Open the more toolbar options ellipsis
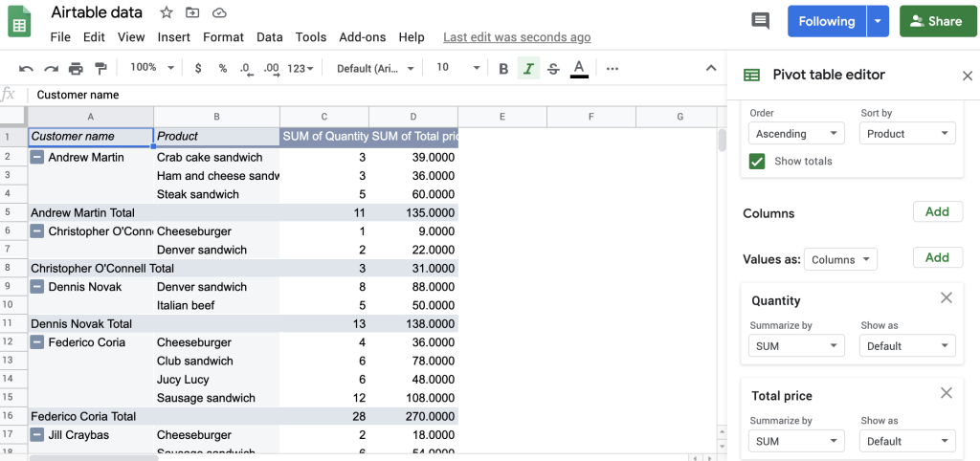Viewport: 980px width, 461px height. pos(612,69)
